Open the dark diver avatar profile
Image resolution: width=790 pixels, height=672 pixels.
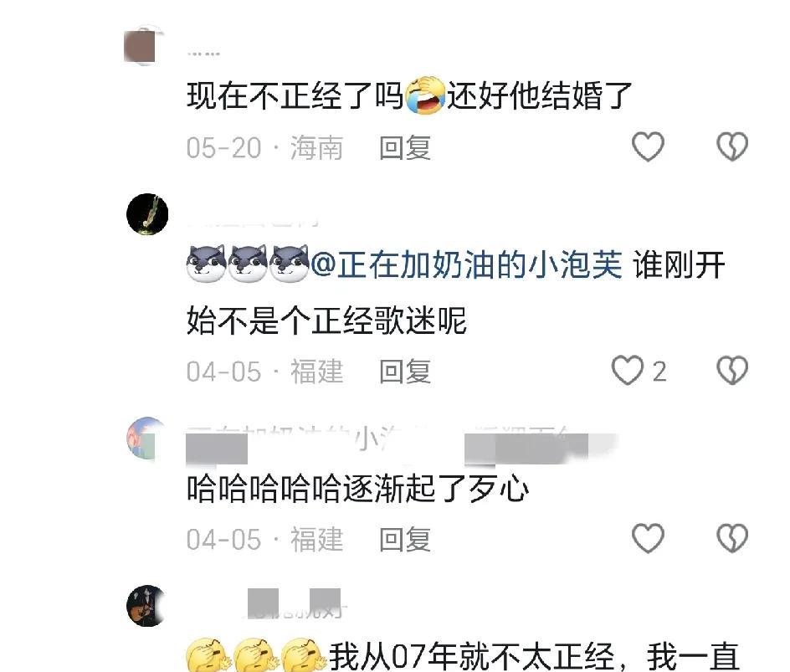[147, 214]
